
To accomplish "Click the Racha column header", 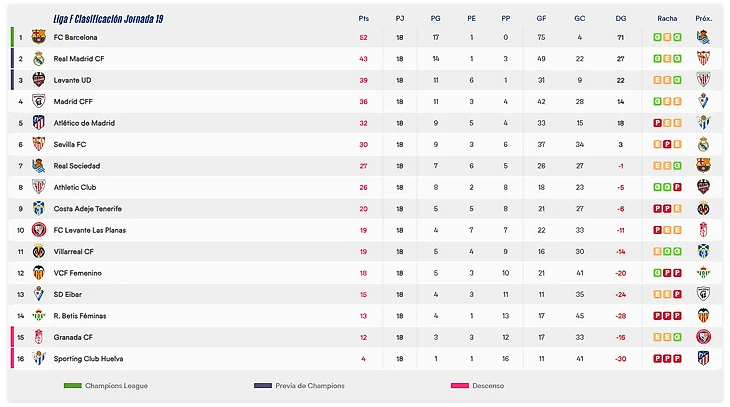I will (x=667, y=18).
